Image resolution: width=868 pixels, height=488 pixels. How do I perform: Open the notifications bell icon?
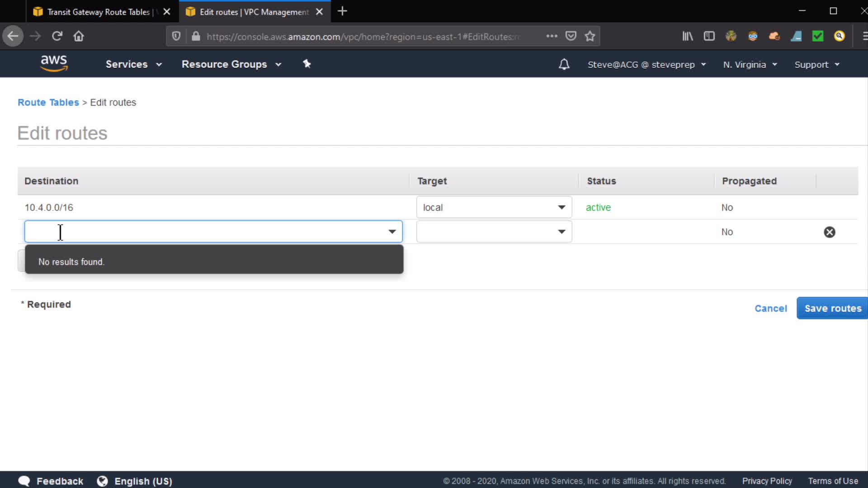564,65
